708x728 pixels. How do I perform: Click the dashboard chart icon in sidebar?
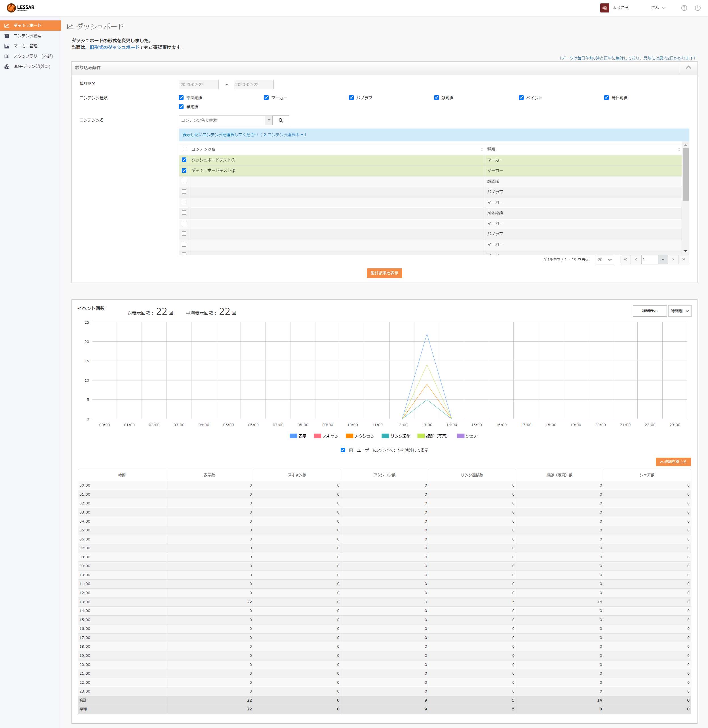(7, 26)
